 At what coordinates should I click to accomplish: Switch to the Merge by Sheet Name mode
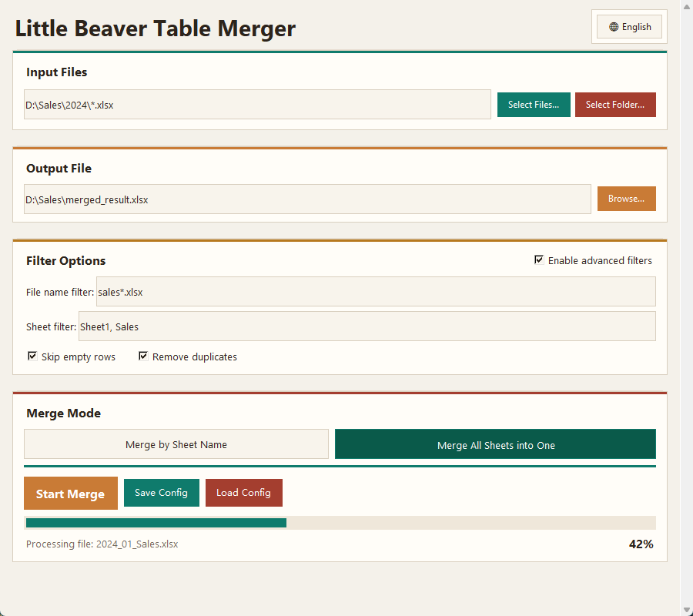[176, 444]
